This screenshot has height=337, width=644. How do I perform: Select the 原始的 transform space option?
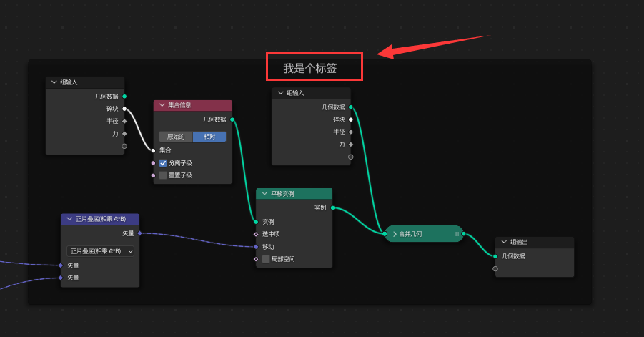coord(176,137)
